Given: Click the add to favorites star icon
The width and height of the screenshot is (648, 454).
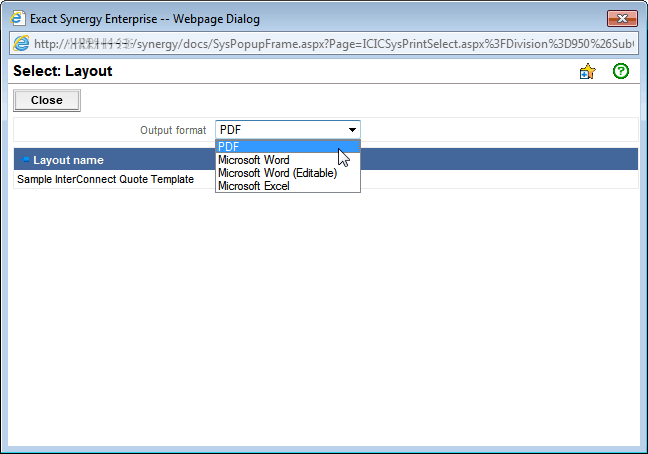Looking at the screenshot, I should pos(587,72).
